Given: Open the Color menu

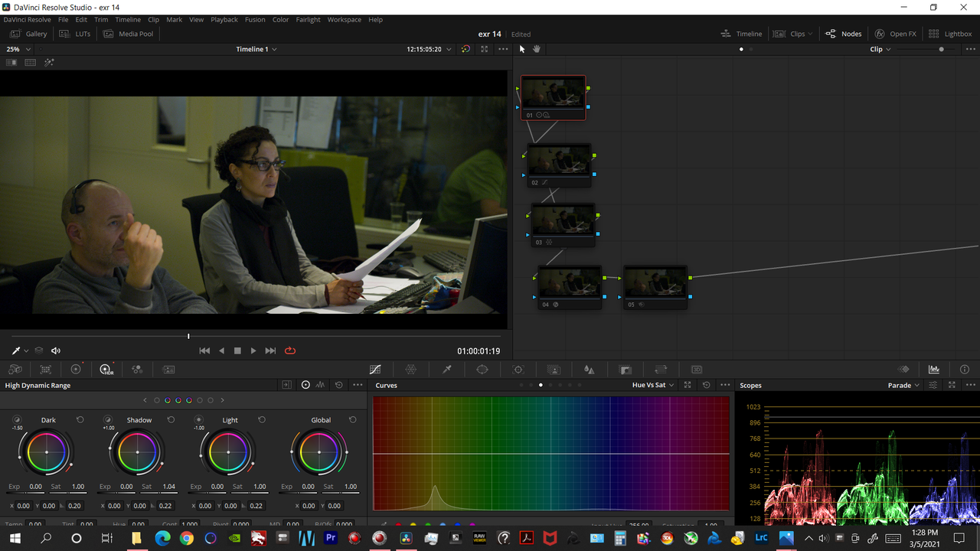Looking at the screenshot, I should [281, 19].
